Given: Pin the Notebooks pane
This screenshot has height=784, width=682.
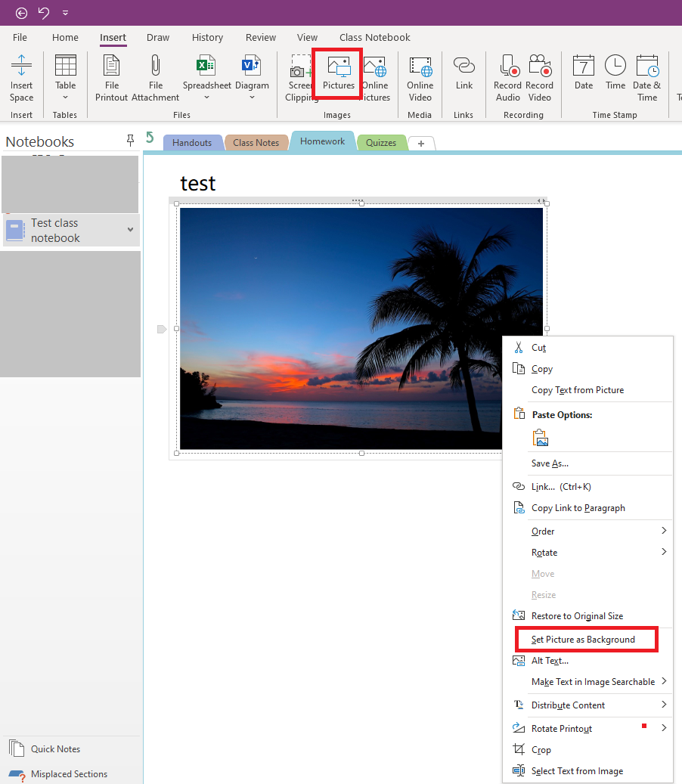Looking at the screenshot, I should [x=130, y=141].
